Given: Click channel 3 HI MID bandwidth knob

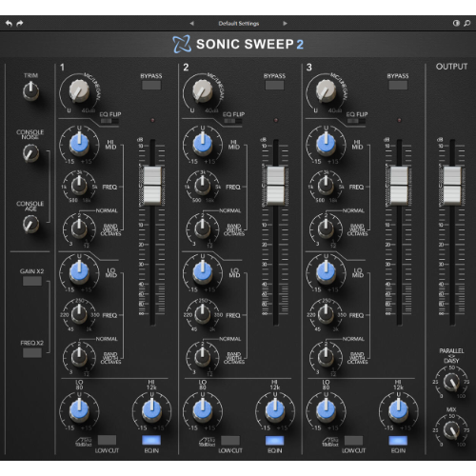Looking at the screenshot, I should coord(326,228).
